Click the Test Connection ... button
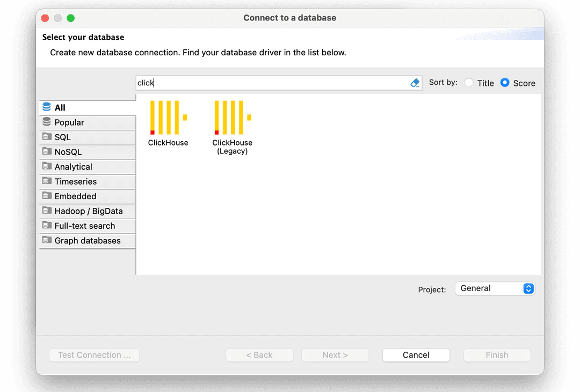This screenshot has width=580, height=392. point(95,355)
